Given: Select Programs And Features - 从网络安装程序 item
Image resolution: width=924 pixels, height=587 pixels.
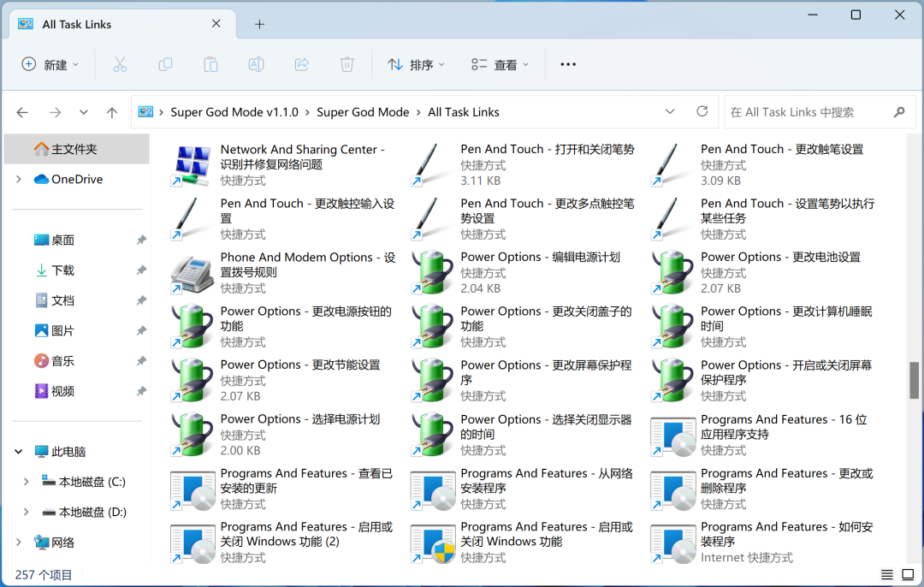Looking at the screenshot, I should (x=524, y=489).
